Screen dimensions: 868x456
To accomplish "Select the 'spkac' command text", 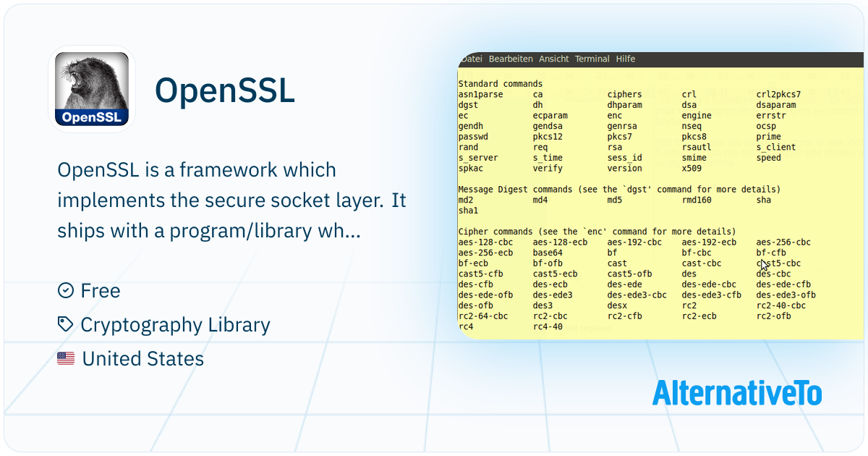I will tap(471, 169).
